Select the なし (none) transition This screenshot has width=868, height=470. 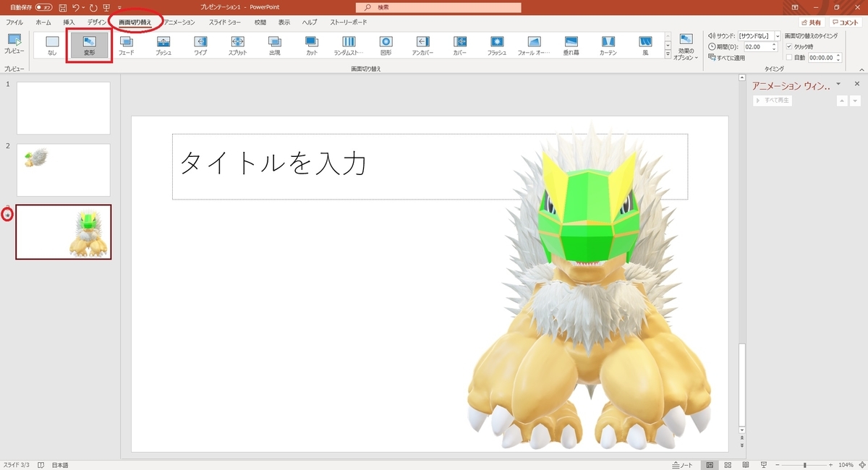click(52, 46)
